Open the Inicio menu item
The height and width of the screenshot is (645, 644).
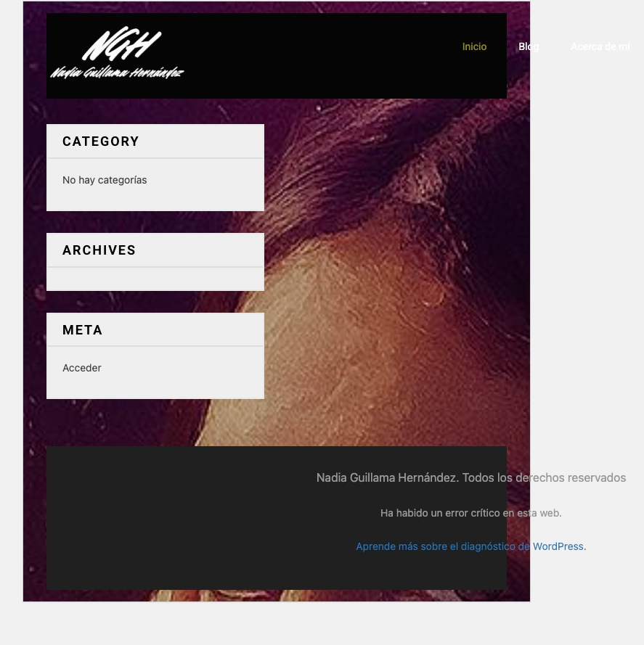[474, 46]
